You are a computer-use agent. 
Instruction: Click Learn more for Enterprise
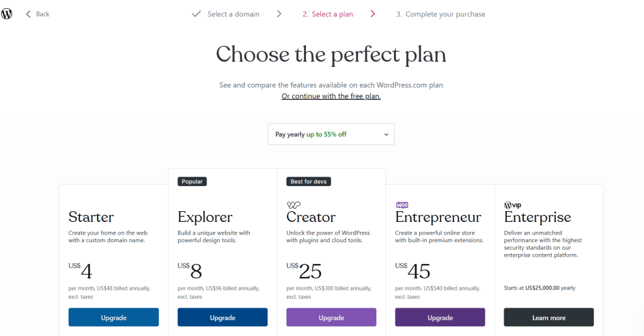[x=548, y=318]
